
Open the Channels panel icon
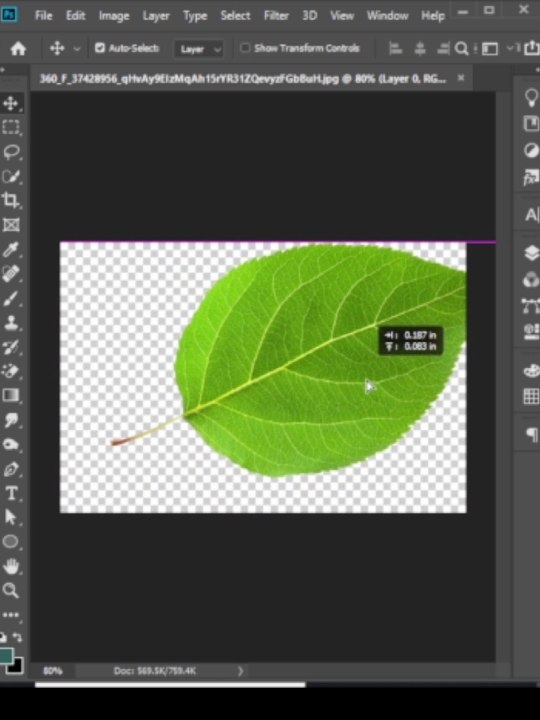[x=531, y=279]
